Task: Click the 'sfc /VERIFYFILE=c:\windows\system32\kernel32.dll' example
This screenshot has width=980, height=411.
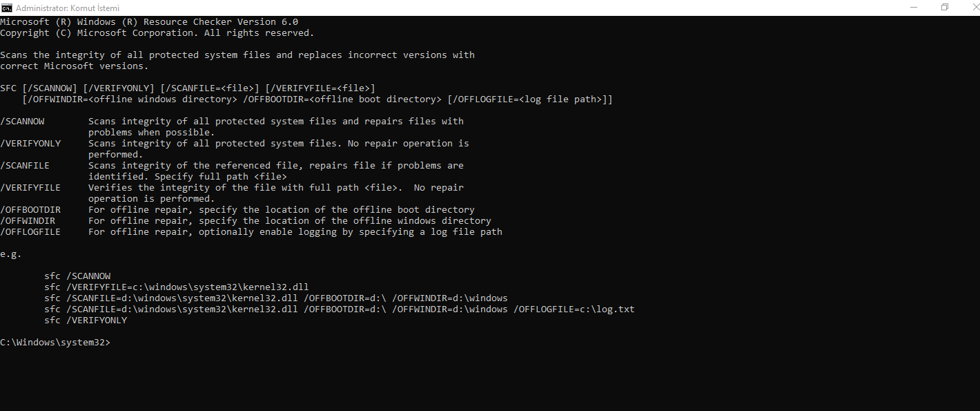Action: (177, 287)
